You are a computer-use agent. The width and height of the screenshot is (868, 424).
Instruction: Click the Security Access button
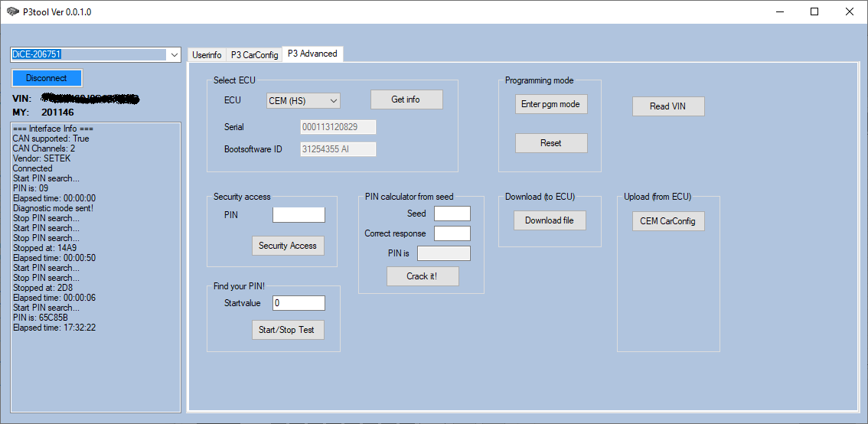click(288, 246)
